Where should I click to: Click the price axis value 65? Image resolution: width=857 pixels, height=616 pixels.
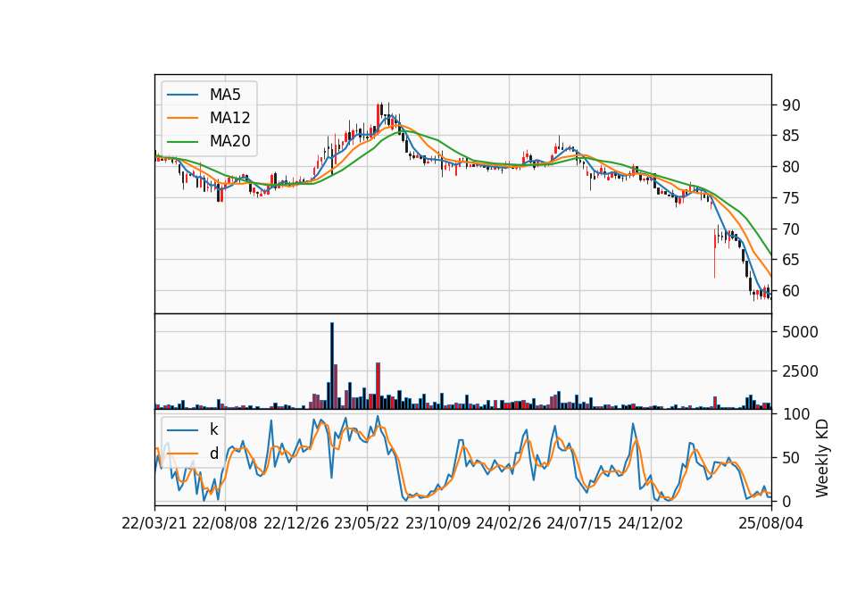[791, 260]
